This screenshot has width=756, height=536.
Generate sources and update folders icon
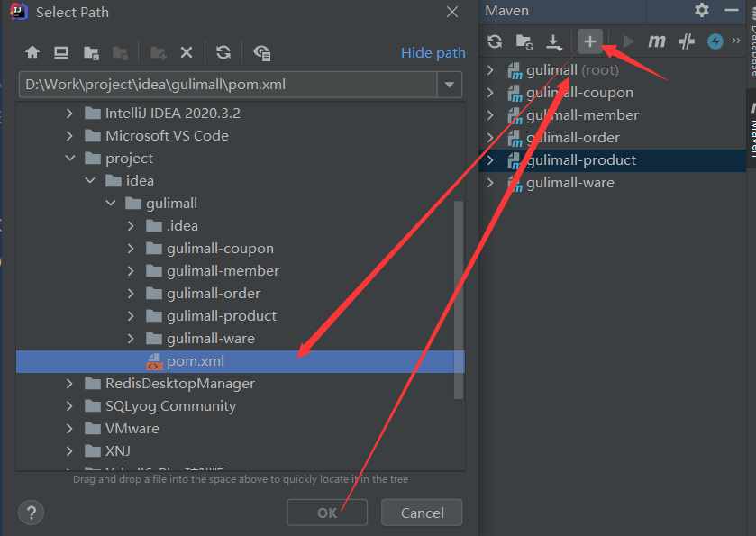click(x=524, y=42)
